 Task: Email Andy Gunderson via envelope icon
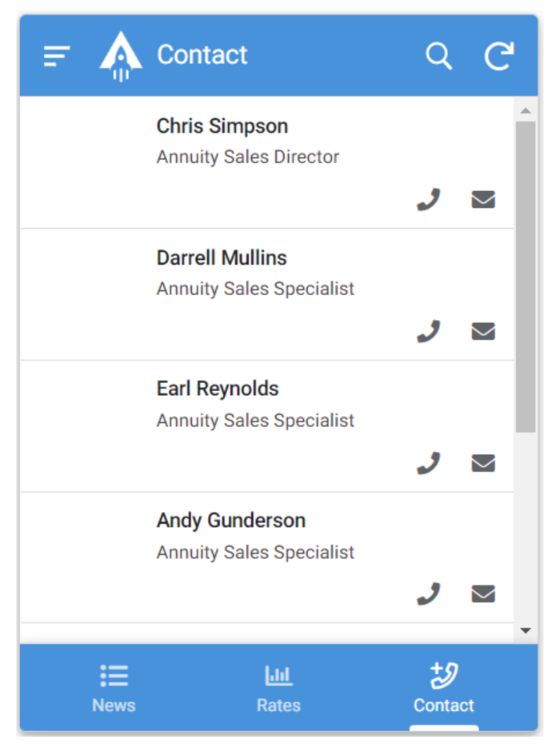(483, 594)
